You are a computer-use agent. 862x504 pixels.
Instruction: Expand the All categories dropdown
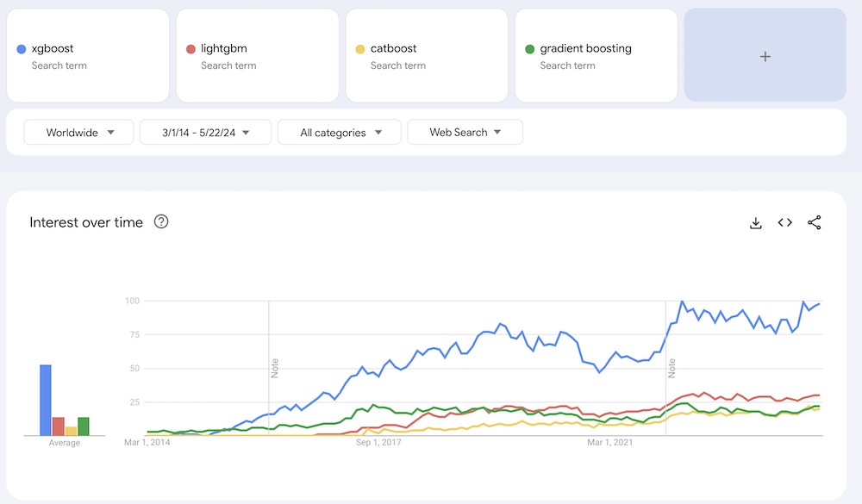click(339, 132)
